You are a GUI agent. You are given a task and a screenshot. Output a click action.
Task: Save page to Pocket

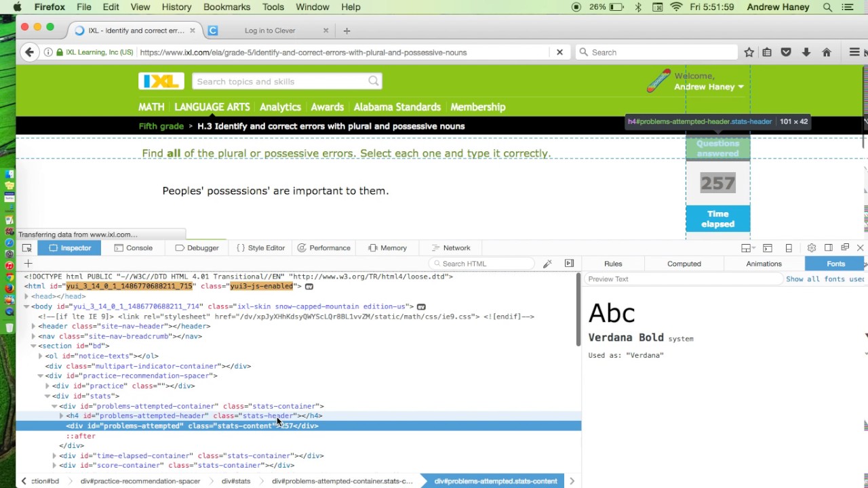tap(786, 52)
